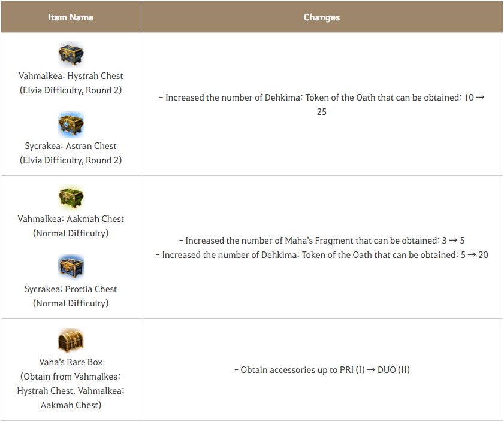Click the Vaha's Rare Box icon
504x422 pixels.
[x=71, y=341]
